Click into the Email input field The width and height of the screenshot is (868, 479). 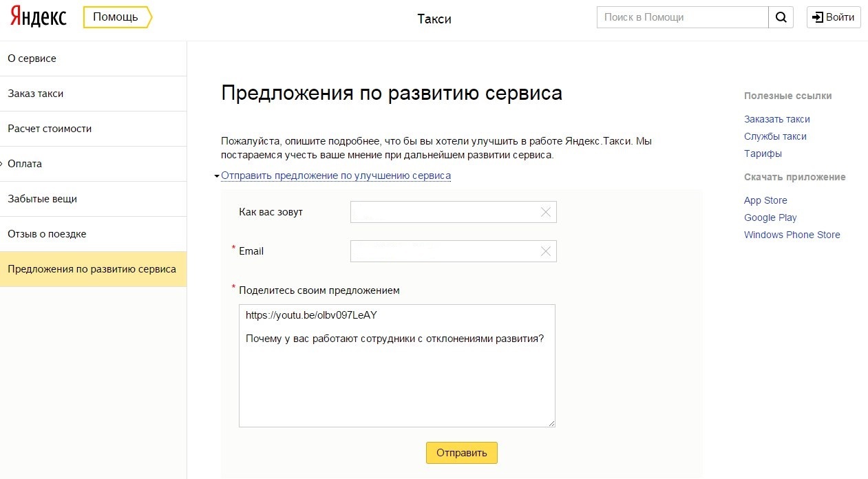click(x=453, y=251)
